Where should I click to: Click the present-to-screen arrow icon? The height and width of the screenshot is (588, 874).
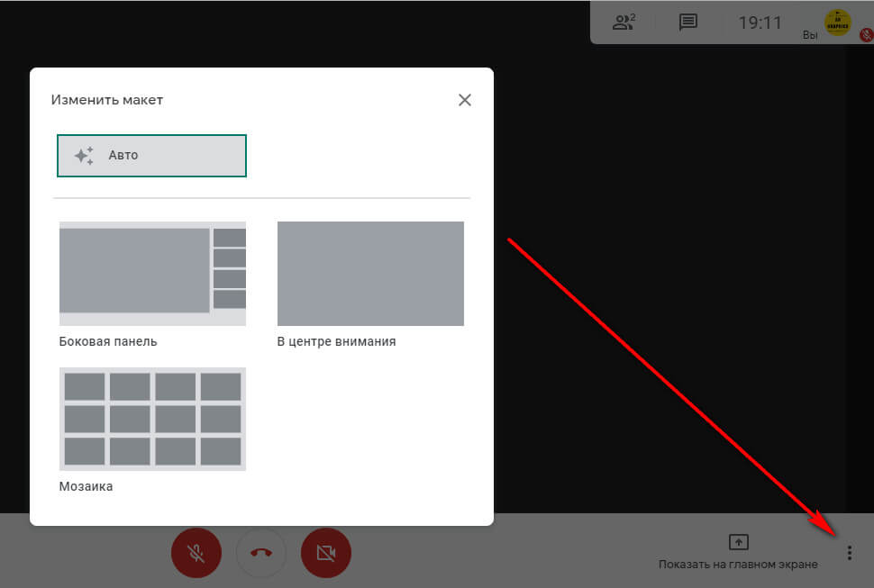tap(738, 542)
